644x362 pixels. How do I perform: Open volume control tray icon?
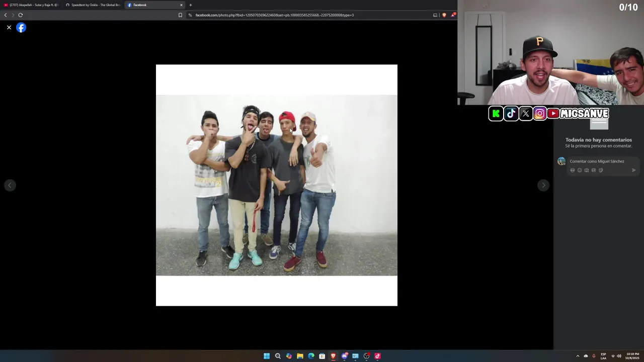619,356
